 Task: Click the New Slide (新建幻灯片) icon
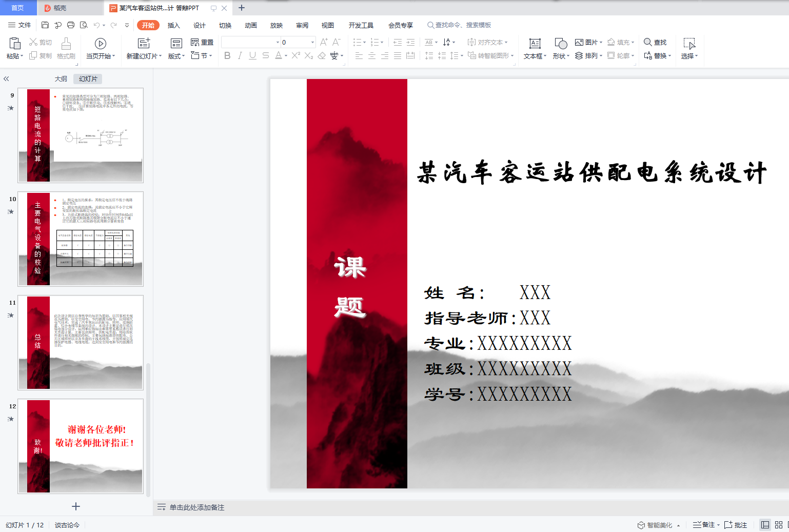pyautogui.click(x=144, y=43)
